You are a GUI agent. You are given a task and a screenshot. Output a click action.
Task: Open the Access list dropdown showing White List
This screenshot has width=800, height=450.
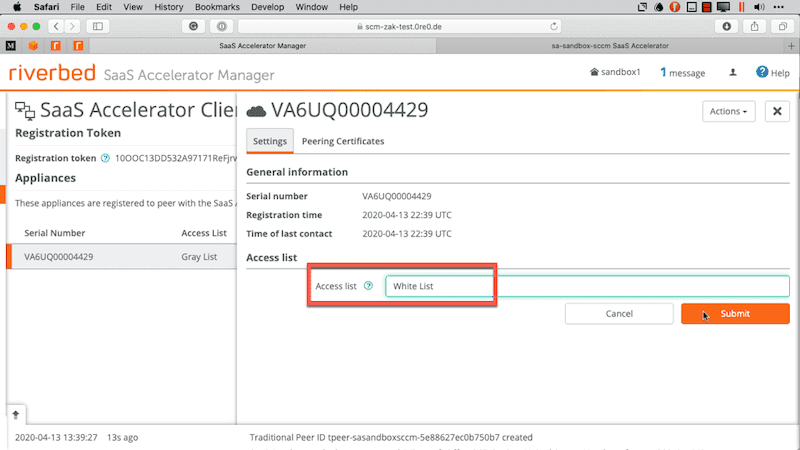(x=587, y=286)
